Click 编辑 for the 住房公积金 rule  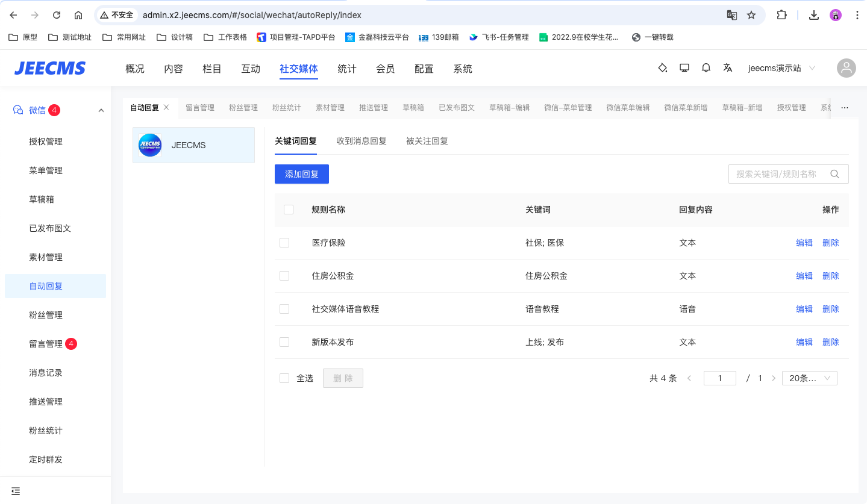(804, 276)
